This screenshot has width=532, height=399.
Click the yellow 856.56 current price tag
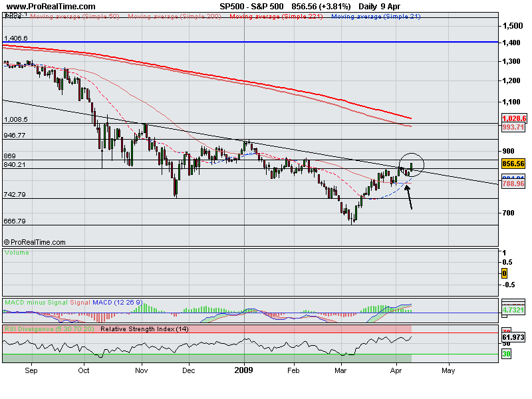pos(513,164)
